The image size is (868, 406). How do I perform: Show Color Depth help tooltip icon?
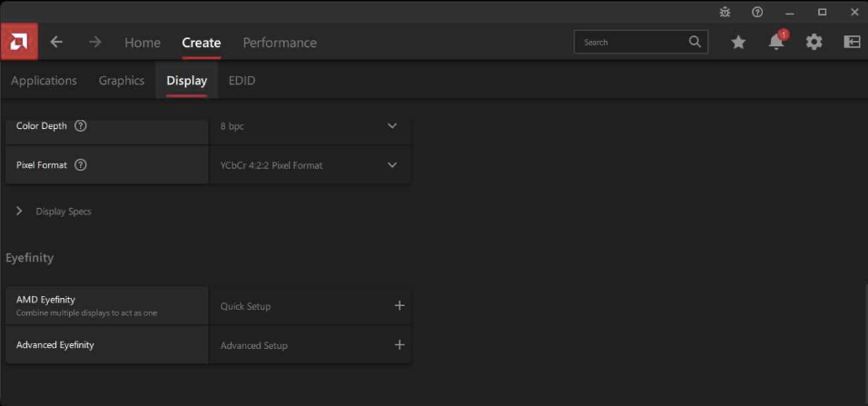[x=80, y=125]
